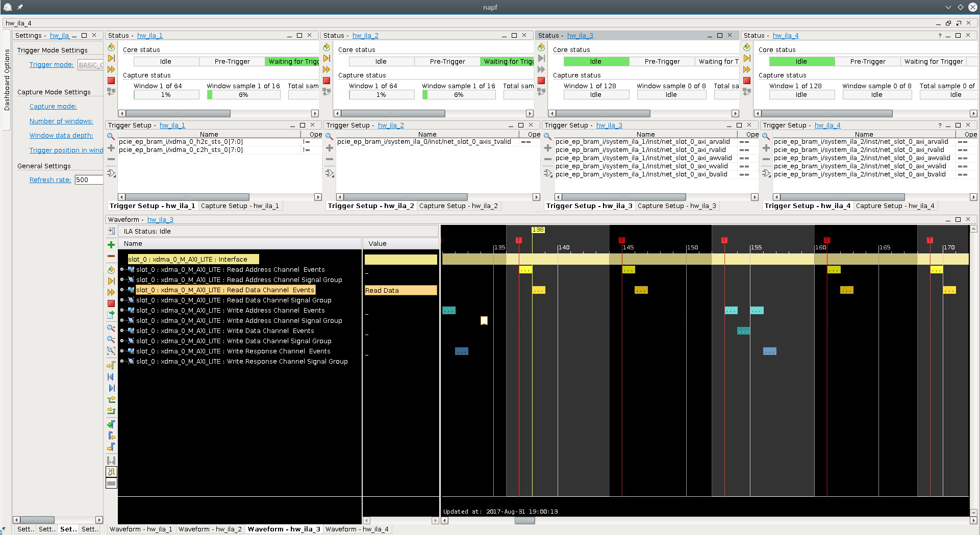Stop trigger in Status hw_ila_1 panel
Image resolution: width=980 pixels, height=535 pixels.
pos(111,81)
